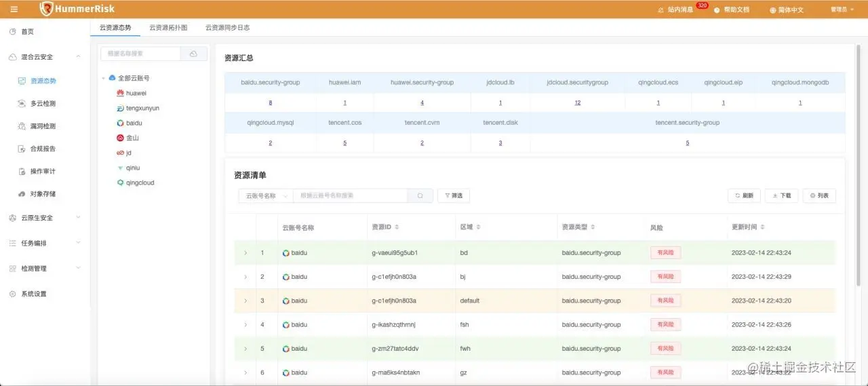Click the 下载 download button
The image size is (868, 386).
click(x=781, y=195)
